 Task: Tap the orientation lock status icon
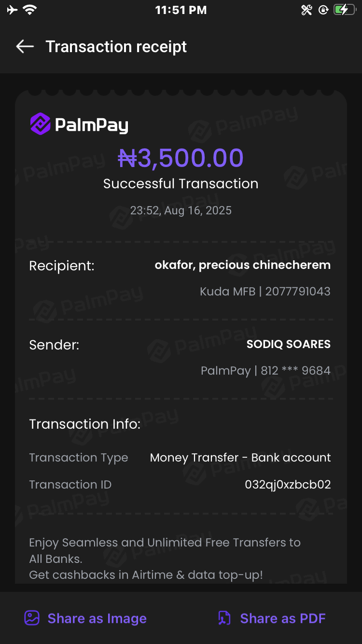(323, 10)
